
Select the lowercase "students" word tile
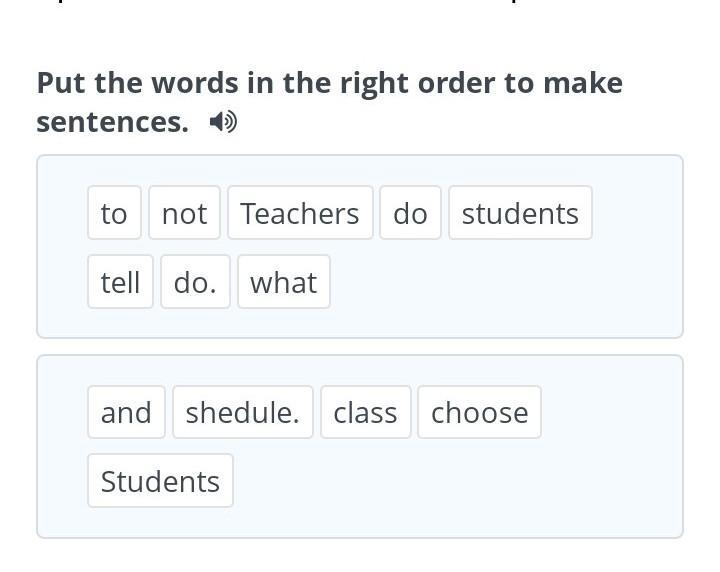520,213
